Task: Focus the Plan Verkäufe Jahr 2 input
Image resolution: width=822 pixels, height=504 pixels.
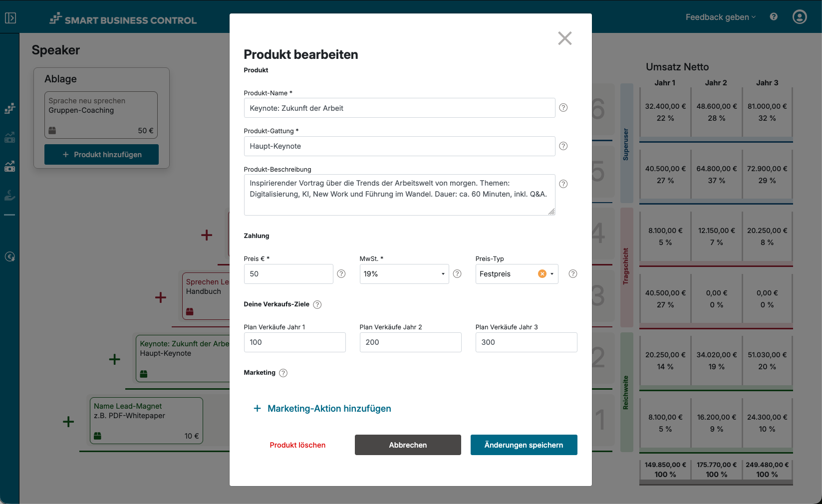Action: tap(410, 342)
